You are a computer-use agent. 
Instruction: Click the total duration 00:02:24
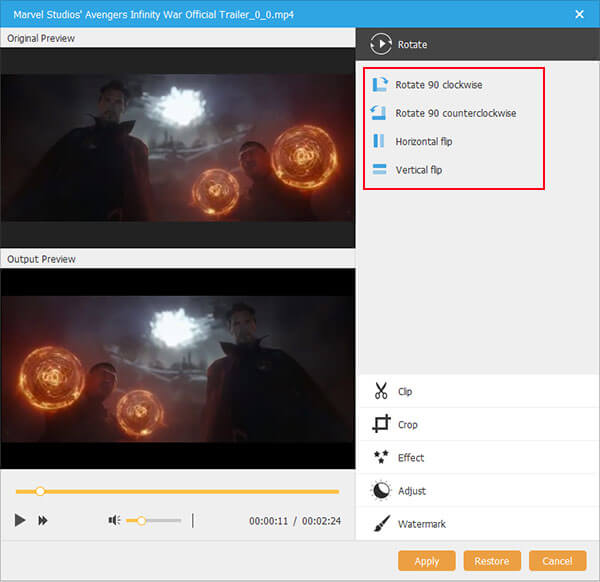tap(321, 521)
